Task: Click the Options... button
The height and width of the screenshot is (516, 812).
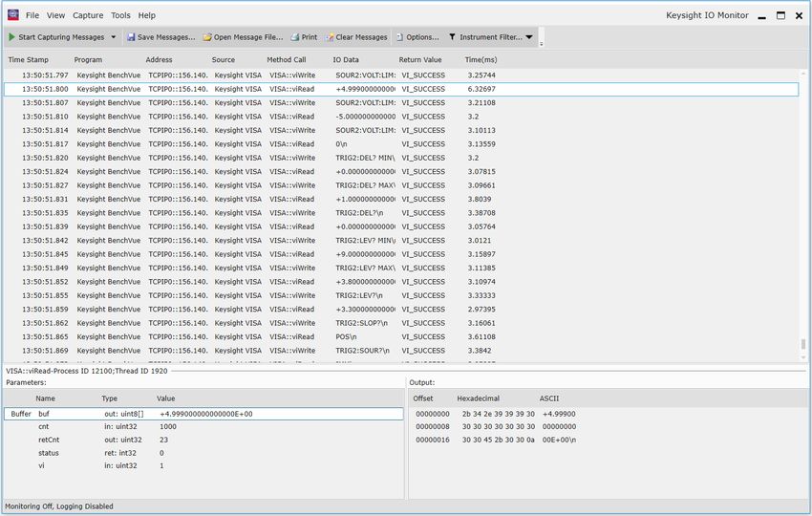Action: [417, 37]
